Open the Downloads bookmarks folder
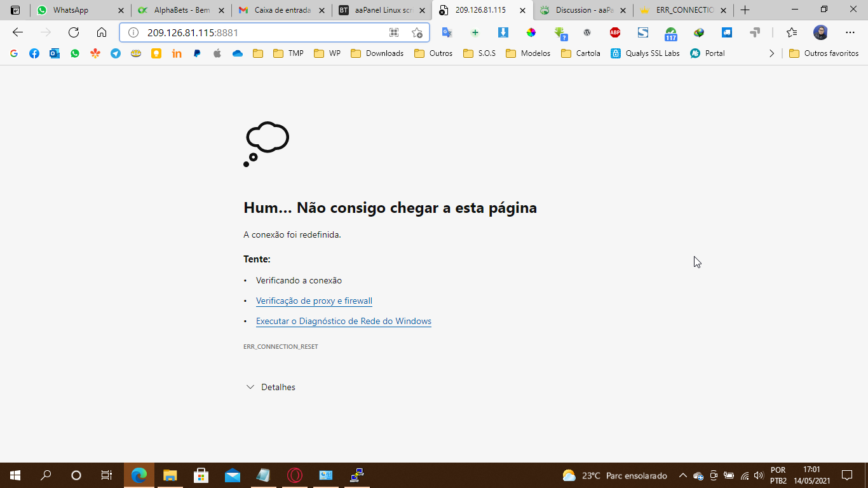The height and width of the screenshot is (488, 868). (x=377, y=53)
